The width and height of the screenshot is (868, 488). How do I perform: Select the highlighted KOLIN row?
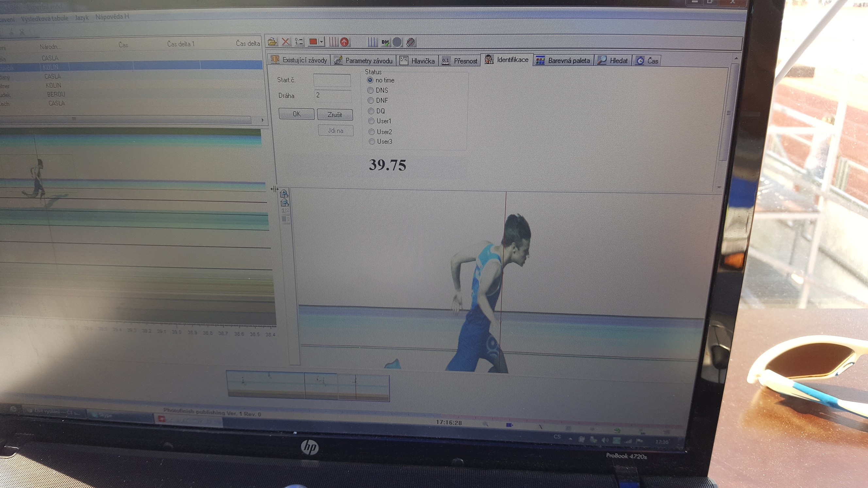pos(131,66)
